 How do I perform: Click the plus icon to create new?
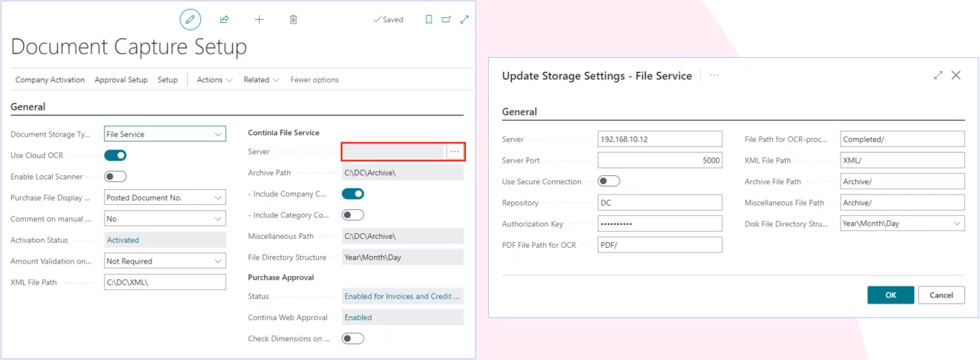pos(259,19)
